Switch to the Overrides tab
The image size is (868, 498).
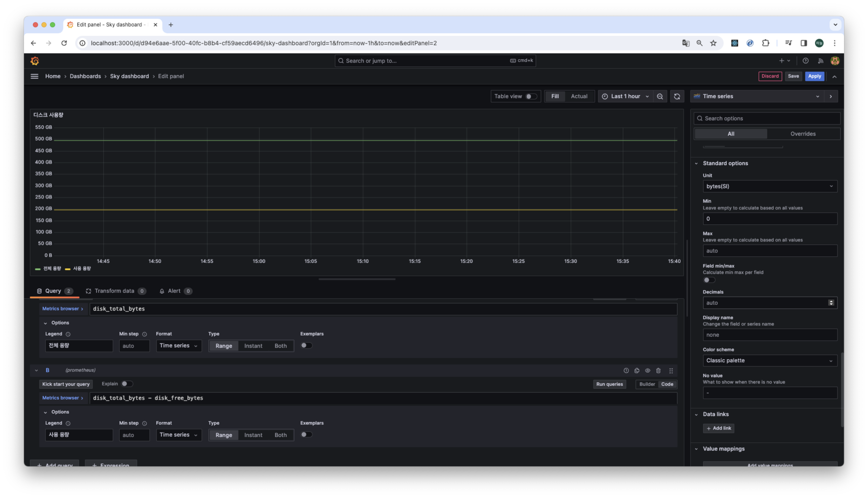pos(803,134)
